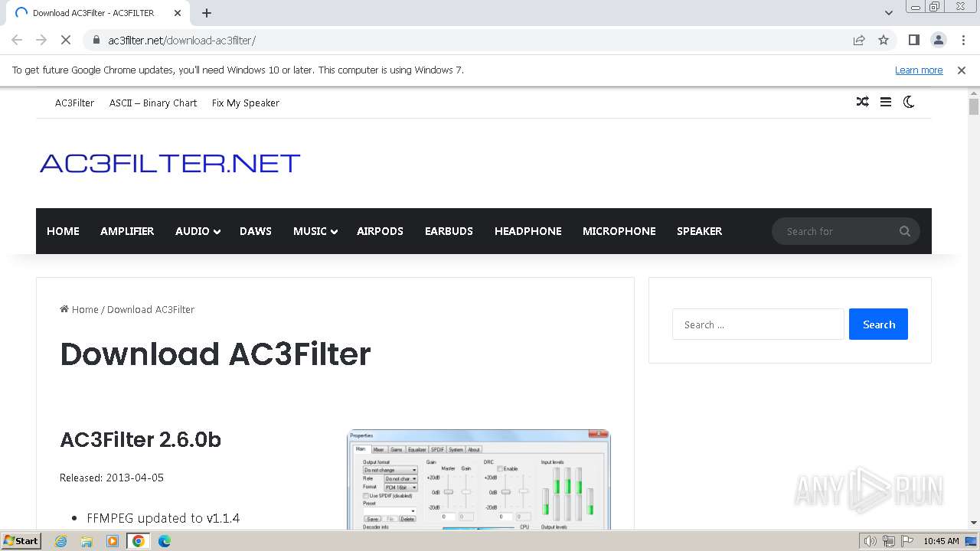Viewport: 980px width, 551px height.
Task: Switch to Chrome taskbar icon
Action: click(x=138, y=541)
